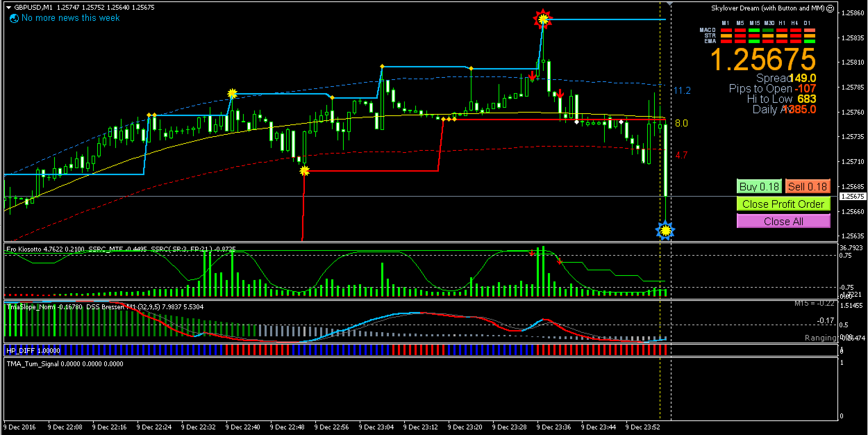Click the gray chart shift triangle at top
The image size is (868, 435).
pyautogui.click(x=670, y=3)
